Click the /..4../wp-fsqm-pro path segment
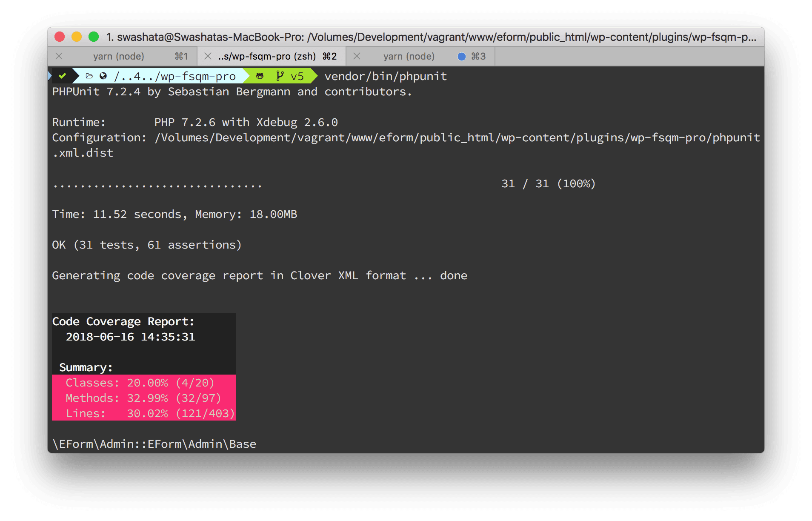812x521 pixels. pos(175,76)
